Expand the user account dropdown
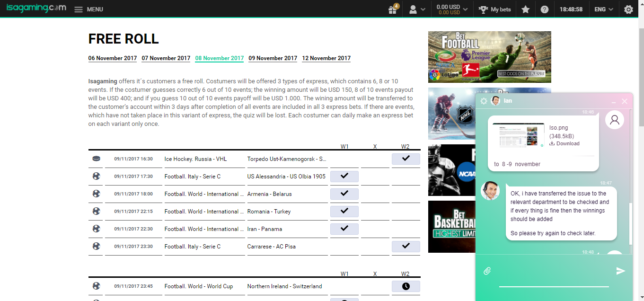644x301 pixels. (x=417, y=9)
